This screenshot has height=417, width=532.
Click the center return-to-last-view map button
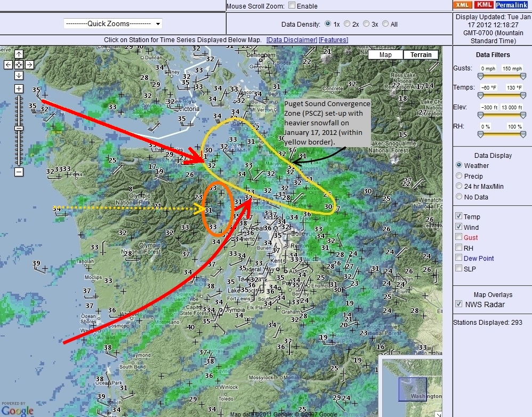pyautogui.click(x=19, y=65)
